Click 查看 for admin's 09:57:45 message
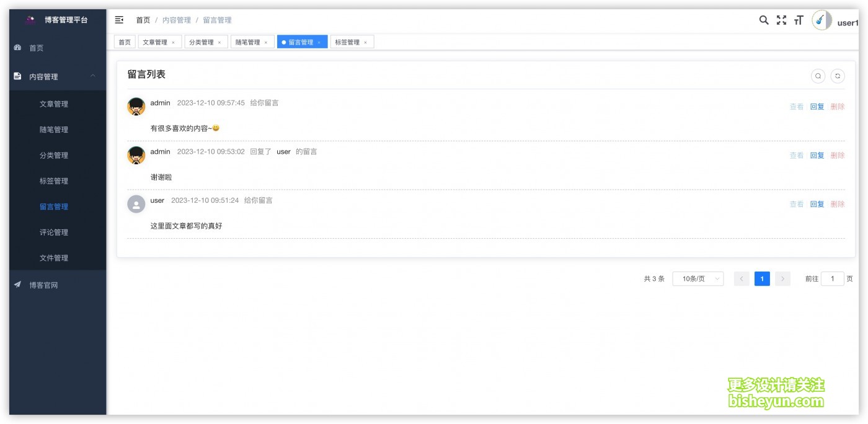Viewport: 868px width, 424px height. pos(797,107)
